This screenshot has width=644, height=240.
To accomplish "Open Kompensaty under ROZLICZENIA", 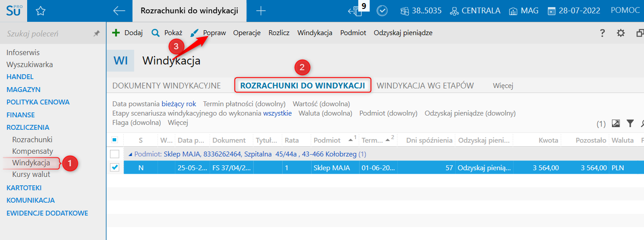I will [x=33, y=151].
